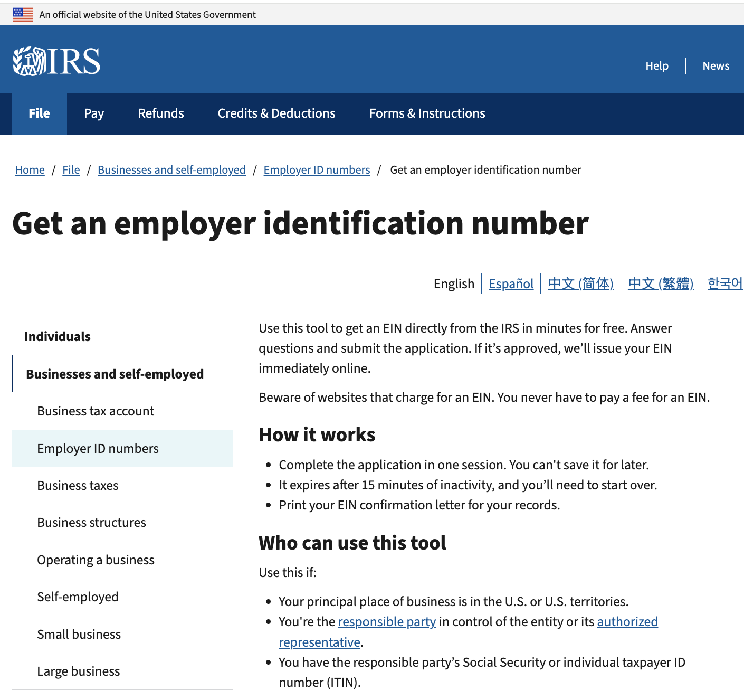This screenshot has width=744, height=700.
Task: Select the File navigation tab
Action: coord(39,113)
